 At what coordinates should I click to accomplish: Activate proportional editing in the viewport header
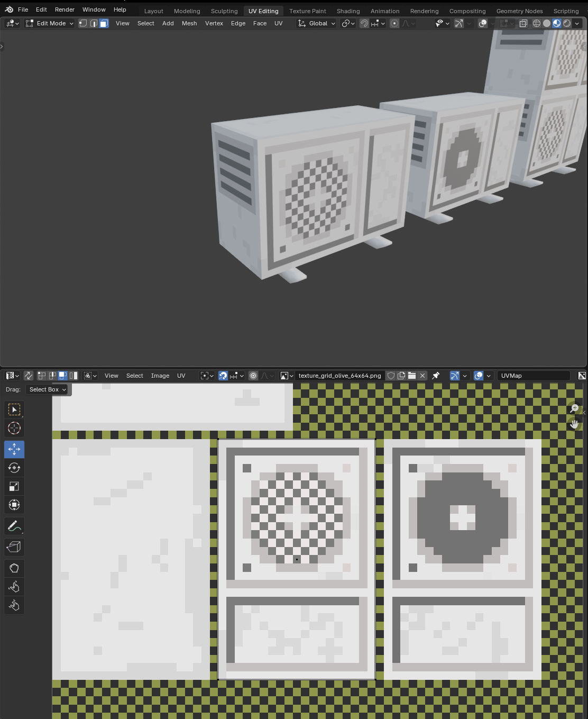[x=394, y=23]
